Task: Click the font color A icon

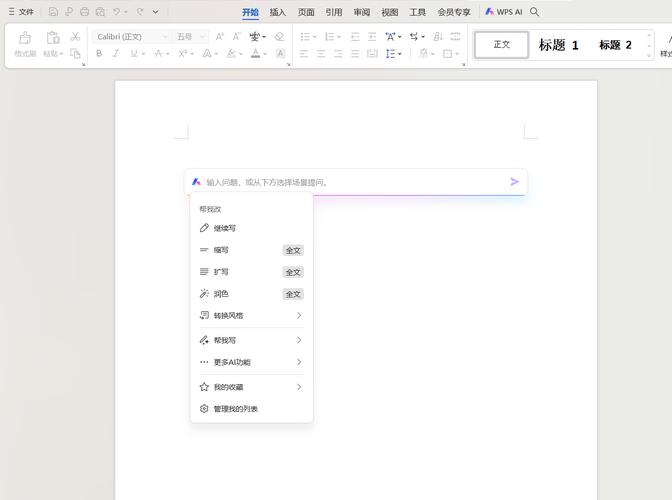Action: (255, 54)
